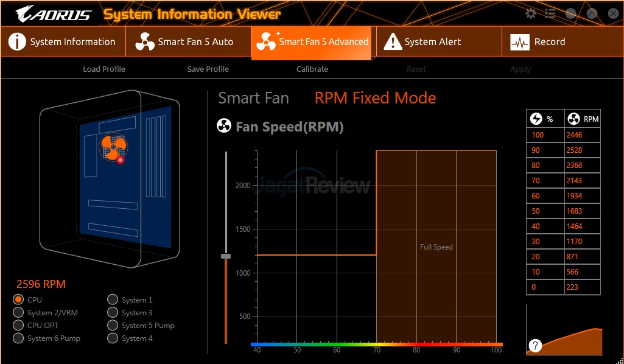Open the settings gear icon

pos(531,13)
